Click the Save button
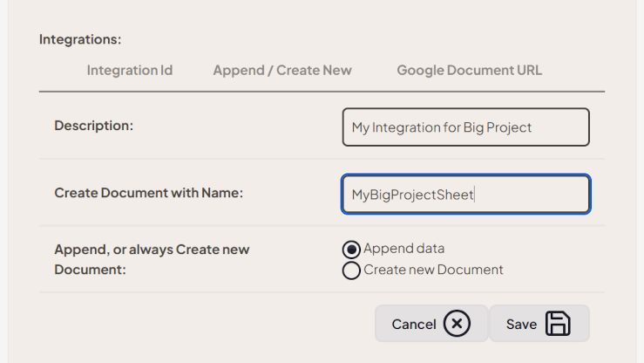 tap(539, 324)
